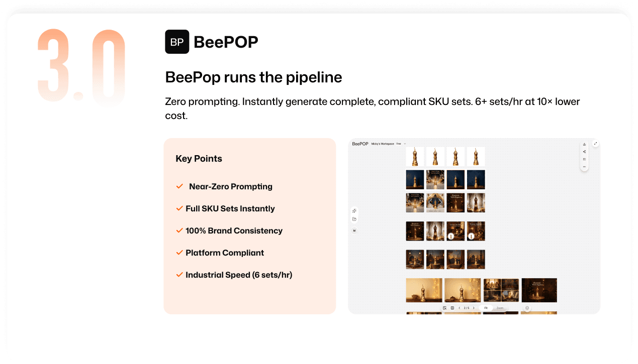The image size is (638, 364).
Task: Click checkmark beside Platform Compliant
Action: pos(179,253)
